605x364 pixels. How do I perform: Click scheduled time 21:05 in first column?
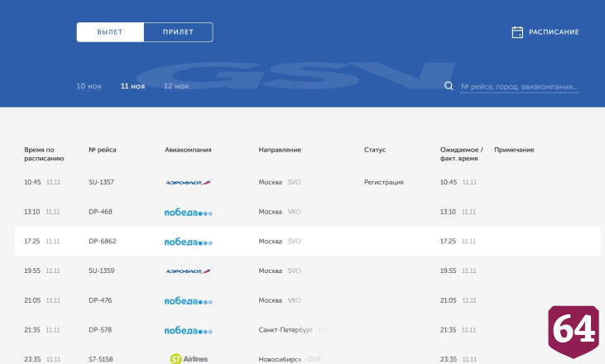click(x=32, y=300)
